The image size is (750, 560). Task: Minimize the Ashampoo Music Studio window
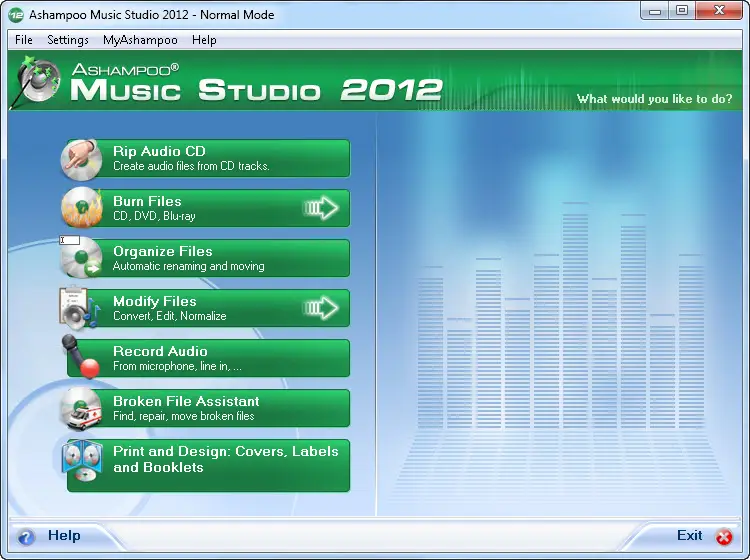(655, 11)
